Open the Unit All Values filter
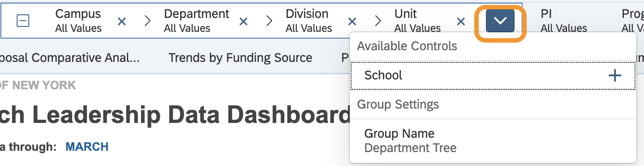 [417, 21]
